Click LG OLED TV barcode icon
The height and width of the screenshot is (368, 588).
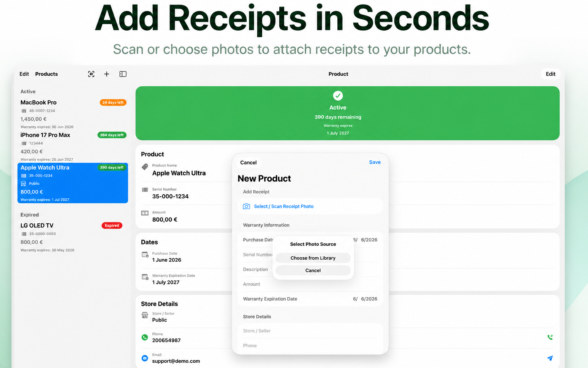click(24, 234)
